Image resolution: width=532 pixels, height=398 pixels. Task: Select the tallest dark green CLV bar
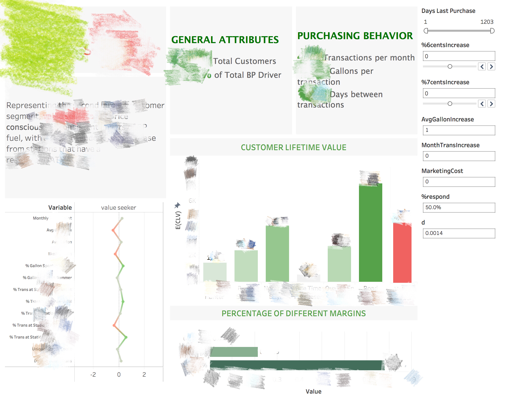[370, 233]
